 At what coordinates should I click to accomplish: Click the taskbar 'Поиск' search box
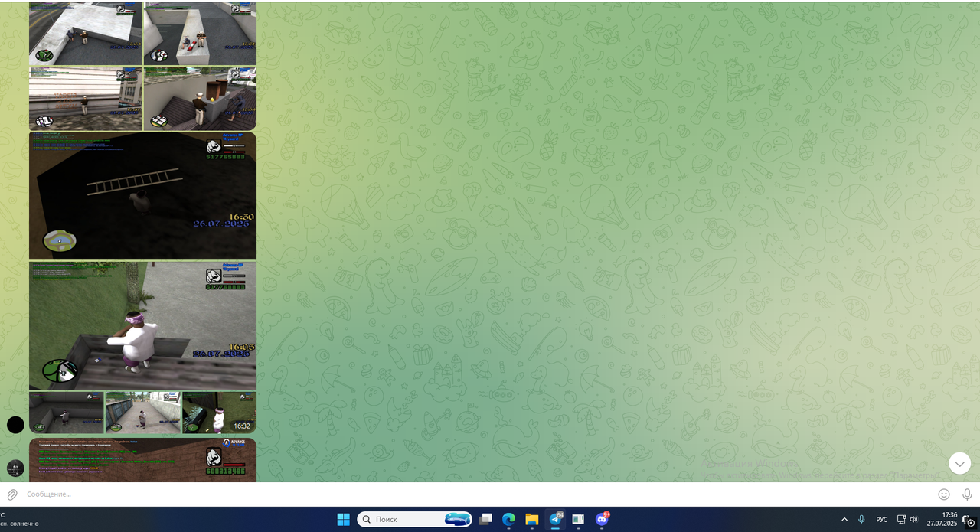(x=414, y=519)
